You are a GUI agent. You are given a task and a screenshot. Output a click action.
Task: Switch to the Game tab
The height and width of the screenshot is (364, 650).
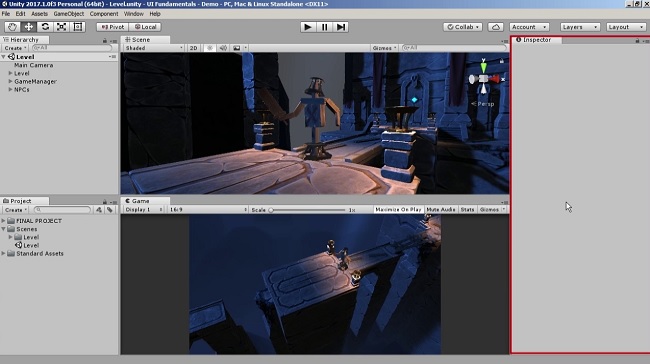pos(141,201)
